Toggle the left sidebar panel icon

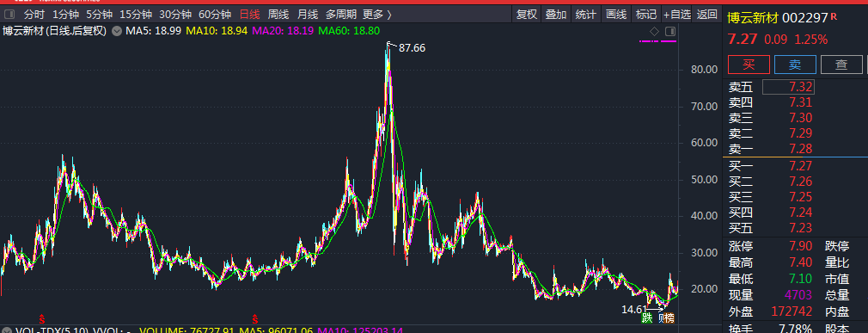[x=9, y=15]
